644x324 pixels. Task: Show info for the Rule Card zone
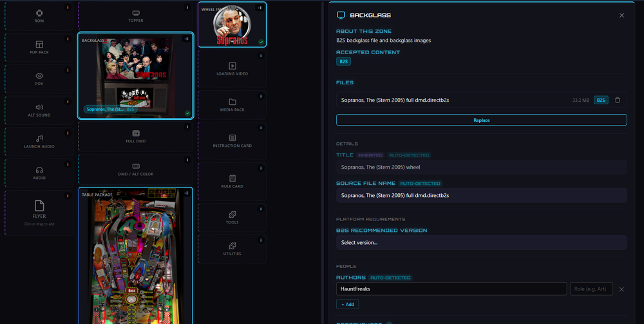(x=260, y=168)
